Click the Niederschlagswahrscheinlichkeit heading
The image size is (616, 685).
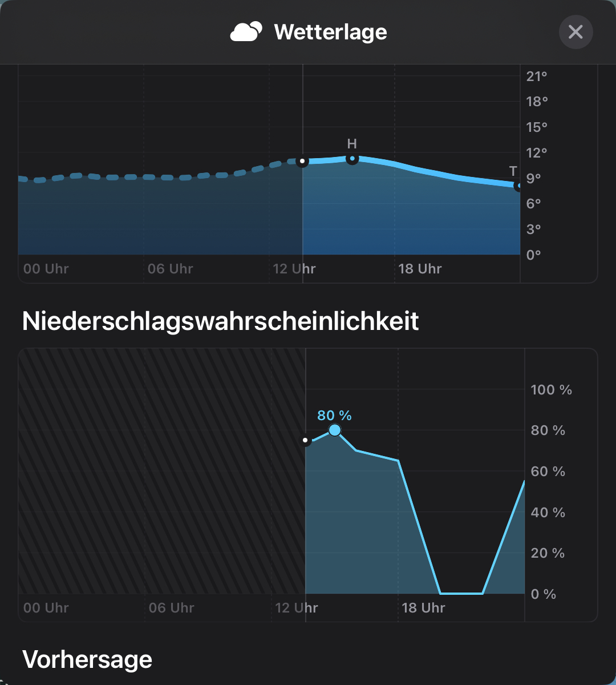tap(220, 321)
